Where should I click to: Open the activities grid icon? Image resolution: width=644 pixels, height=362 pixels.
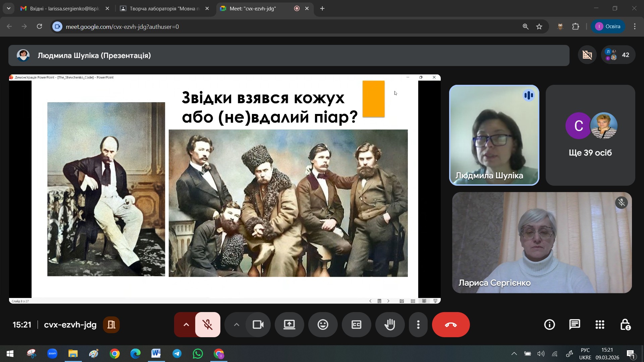click(600, 324)
